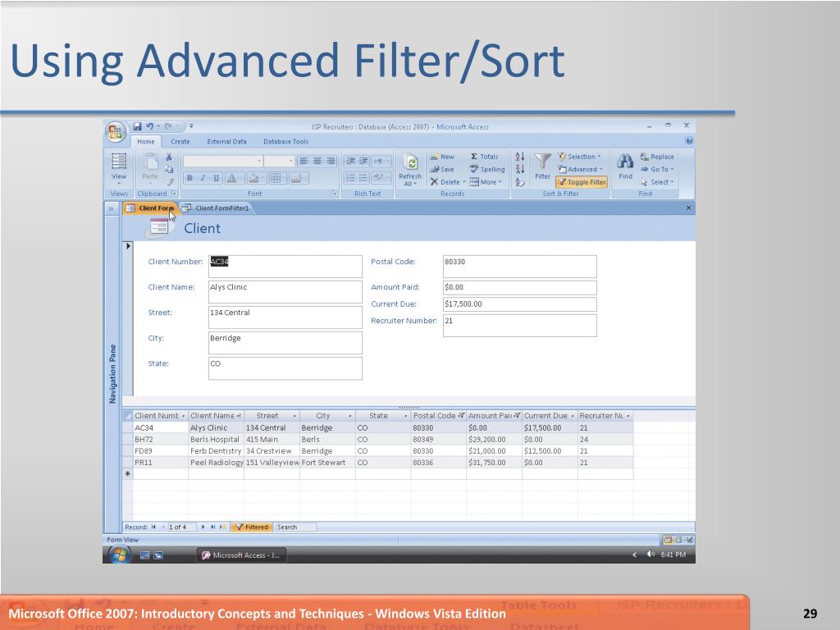The height and width of the screenshot is (630, 840).
Task: Open the Office Button menu
Action: [115, 132]
